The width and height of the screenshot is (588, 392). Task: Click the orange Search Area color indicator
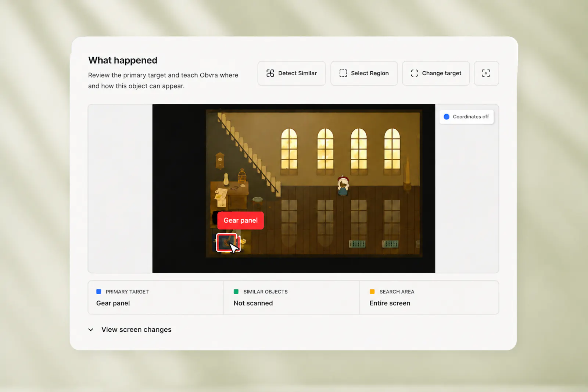[x=372, y=292]
